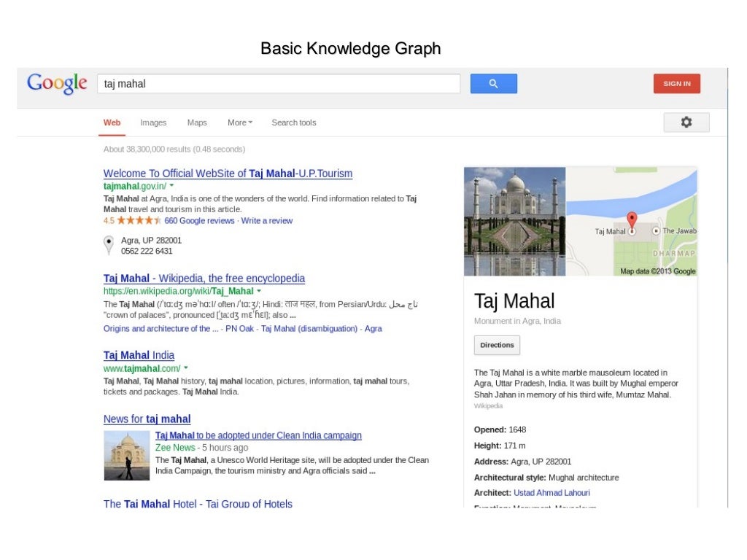Click Write a review link
Viewport: 747px width, 560px height.
pyautogui.click(x=267, y=220)
